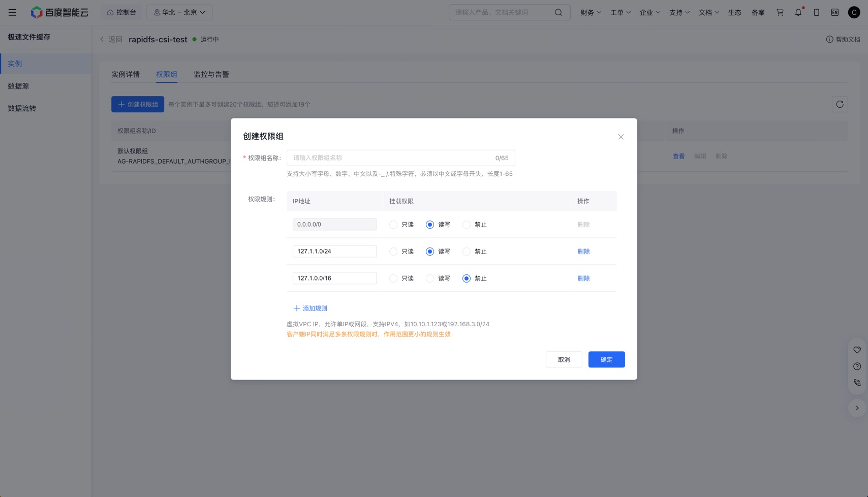This screenshot has height=497, width=868.
Task: Refresh the permission group list
Action: coord(840,104)
